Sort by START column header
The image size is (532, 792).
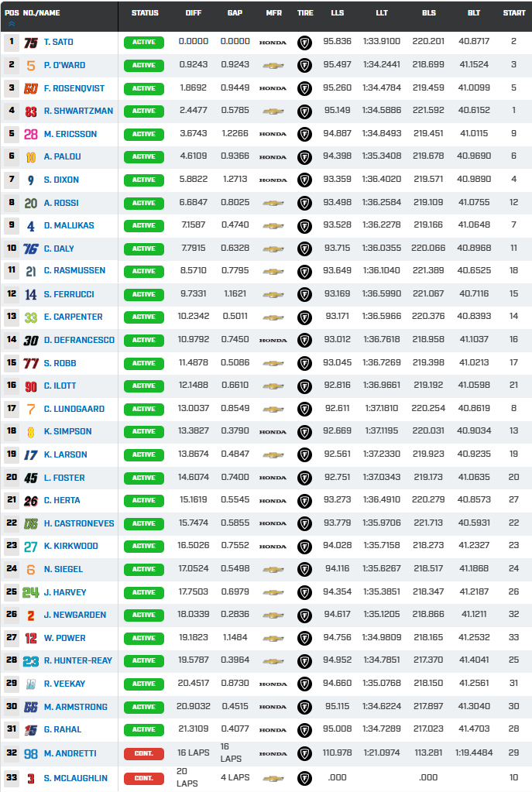coord(514,12)
